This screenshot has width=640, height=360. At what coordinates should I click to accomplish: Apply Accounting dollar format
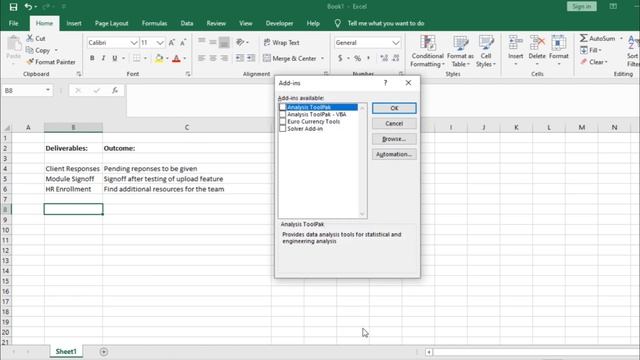(x=340, y=58)
